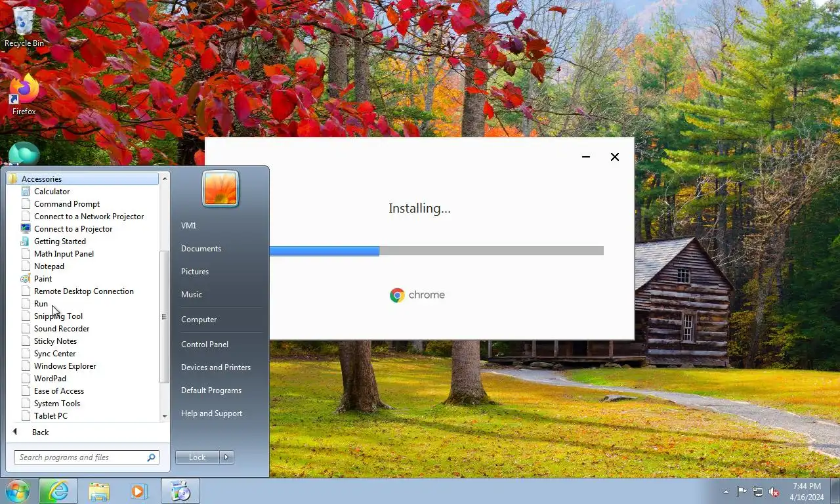Click the Chrome installation progress bar

point(436,251)
